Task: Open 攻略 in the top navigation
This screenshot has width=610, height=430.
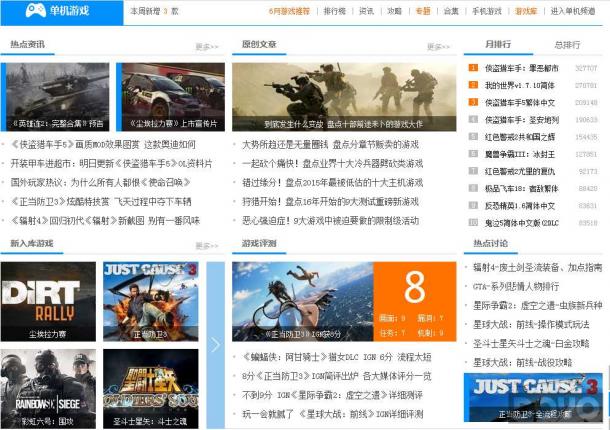Action: click(394, 11)
